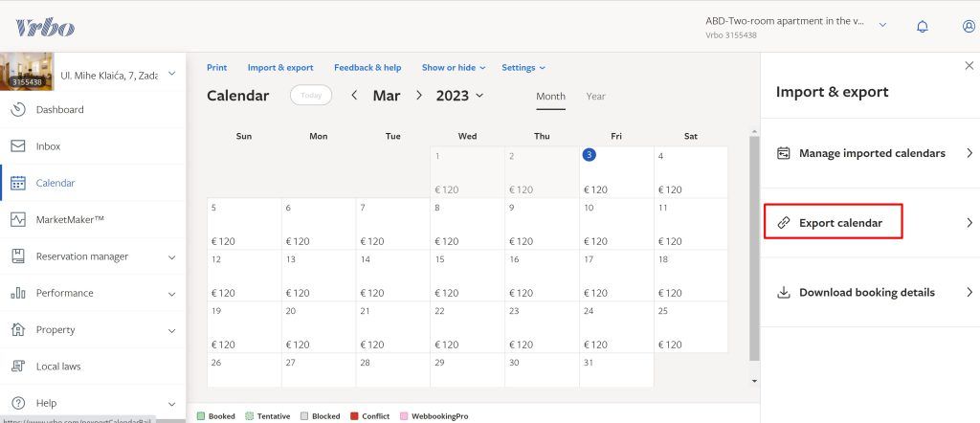This screenshot has width=980, height=423.
Task: Click the Dashboard gauge icon
Action: [x=18, y=109]
